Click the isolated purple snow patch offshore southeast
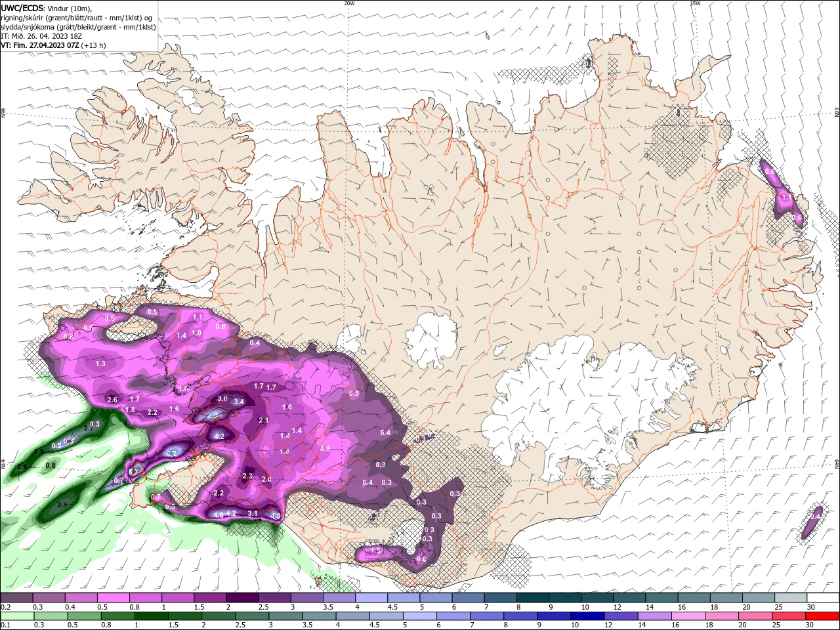The image size is (840, 630). click(x=813, y=522)
